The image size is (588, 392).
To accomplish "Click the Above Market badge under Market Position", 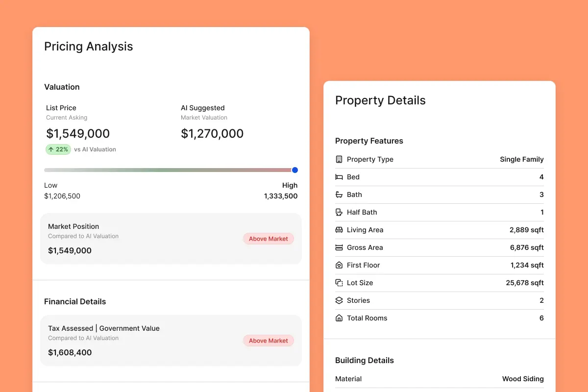I will [x=268, y=239].
